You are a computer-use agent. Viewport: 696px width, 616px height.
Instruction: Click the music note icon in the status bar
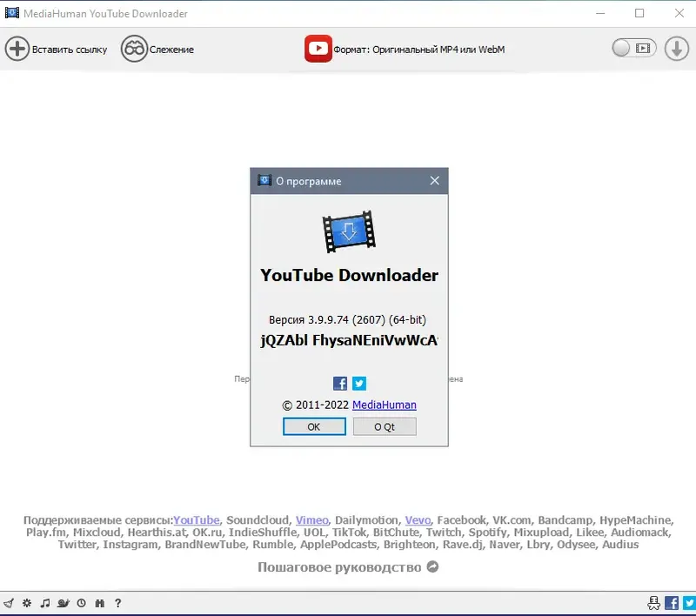pyautogui.click(x=45, y=603)
